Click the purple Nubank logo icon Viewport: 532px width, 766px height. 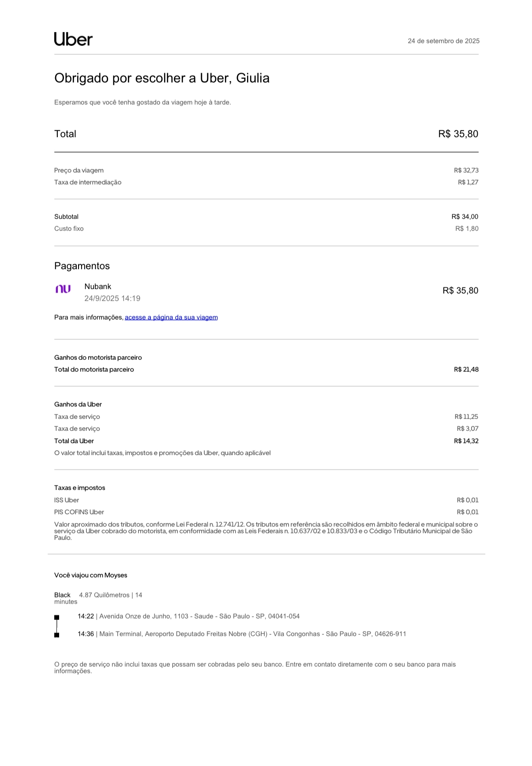[x=63, y=289]
